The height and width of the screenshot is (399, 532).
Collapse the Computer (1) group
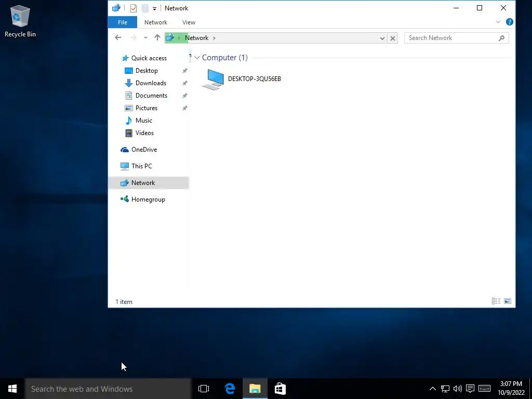click(x=197, y=58)
